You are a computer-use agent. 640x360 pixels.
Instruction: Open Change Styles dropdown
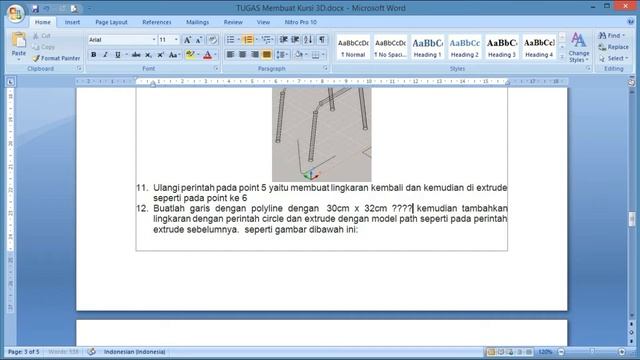tap(578, 48)
